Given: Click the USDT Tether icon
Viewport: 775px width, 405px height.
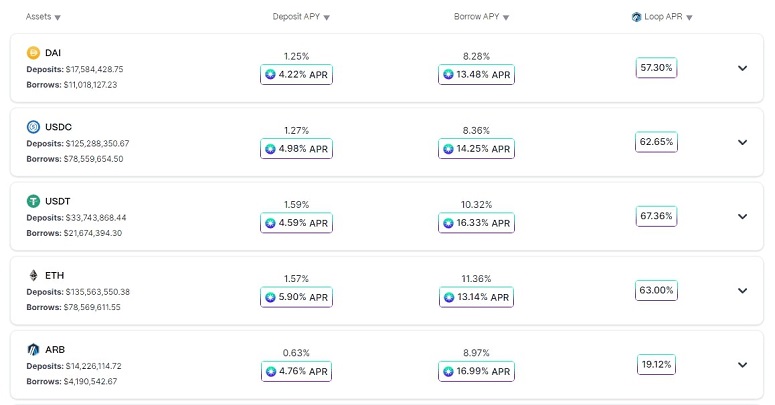Looking at the screenshot, I should click(x=33, y=201).
